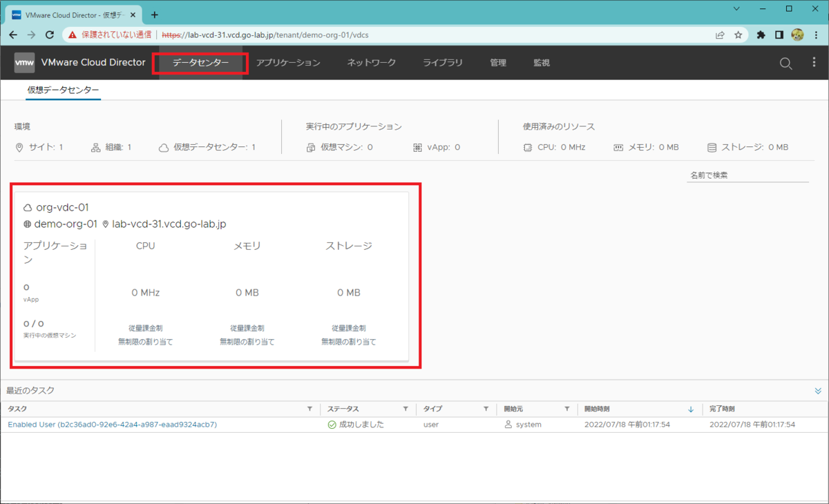Open the Chrome tab search chevron

[737, 9]
